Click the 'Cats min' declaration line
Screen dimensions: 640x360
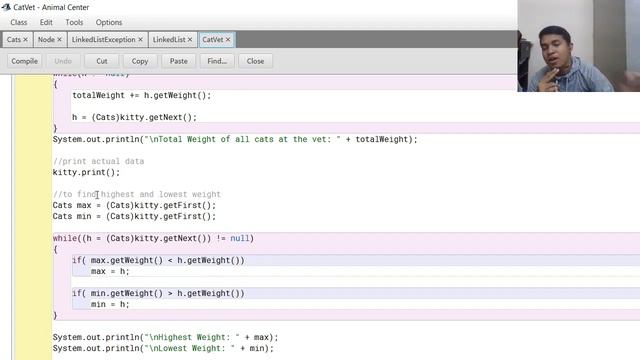[x=134, y=217]
